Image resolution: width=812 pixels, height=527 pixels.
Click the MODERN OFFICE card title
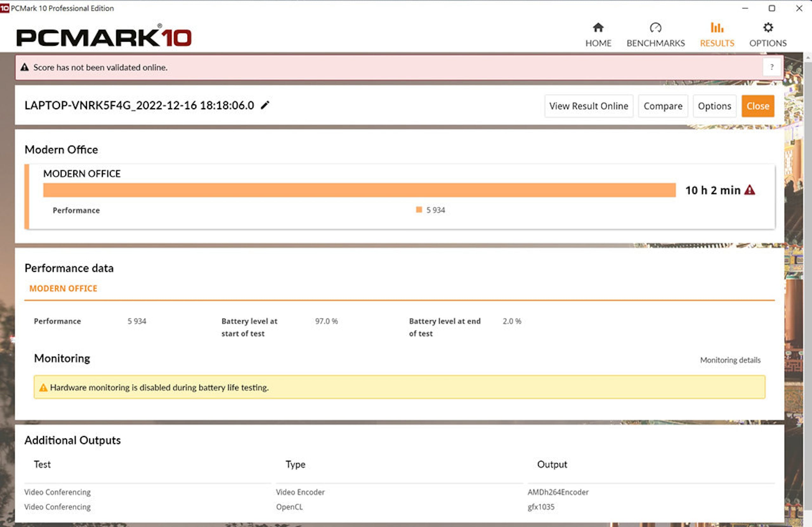coord(82,174)
